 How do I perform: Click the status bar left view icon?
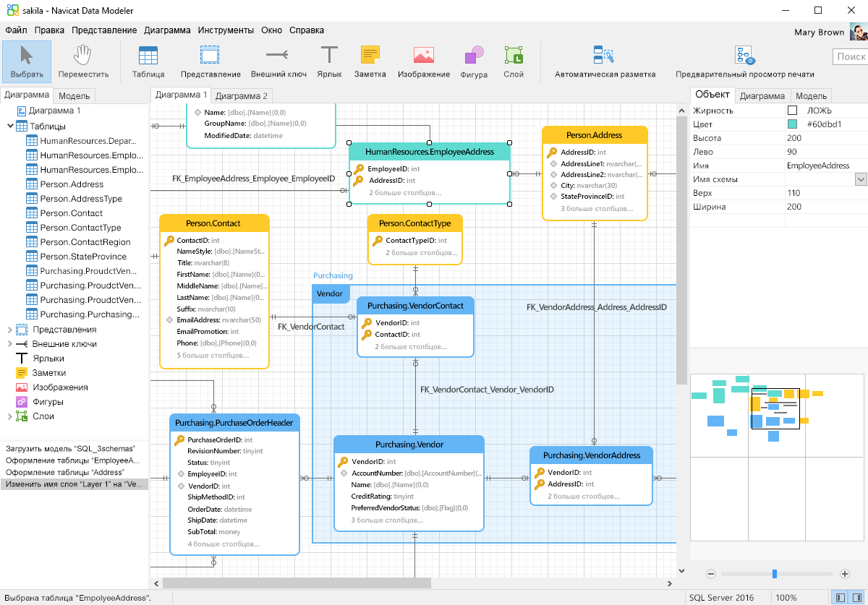pos(839,598)
